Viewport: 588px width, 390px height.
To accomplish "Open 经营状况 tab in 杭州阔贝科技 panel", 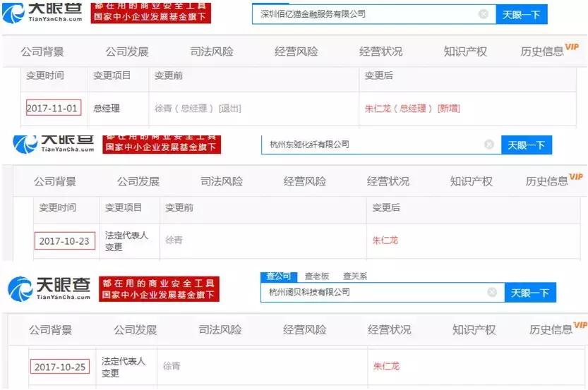I will point(390,330).
